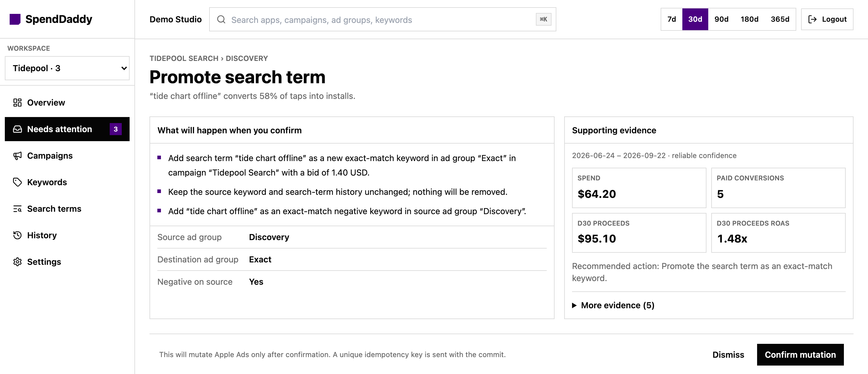This screenshot has width=868, height=374.
Task: Open Search terms page
Action: [67, 209]
